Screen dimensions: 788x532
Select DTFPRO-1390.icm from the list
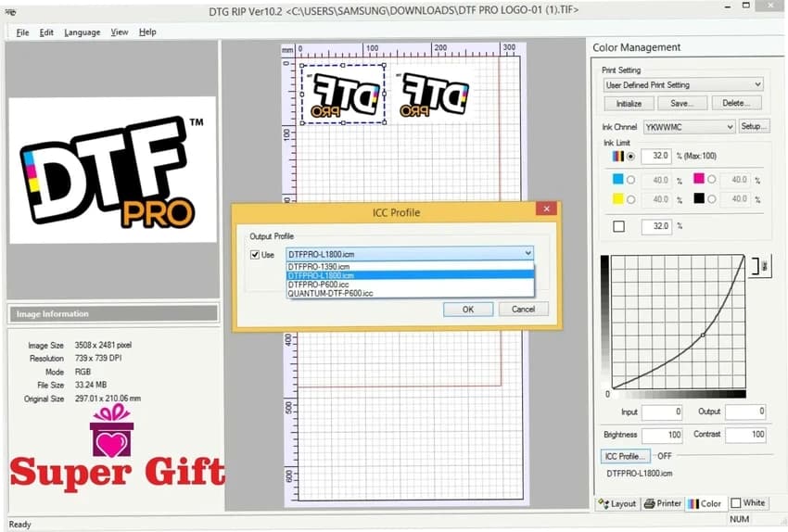(410, 267)
